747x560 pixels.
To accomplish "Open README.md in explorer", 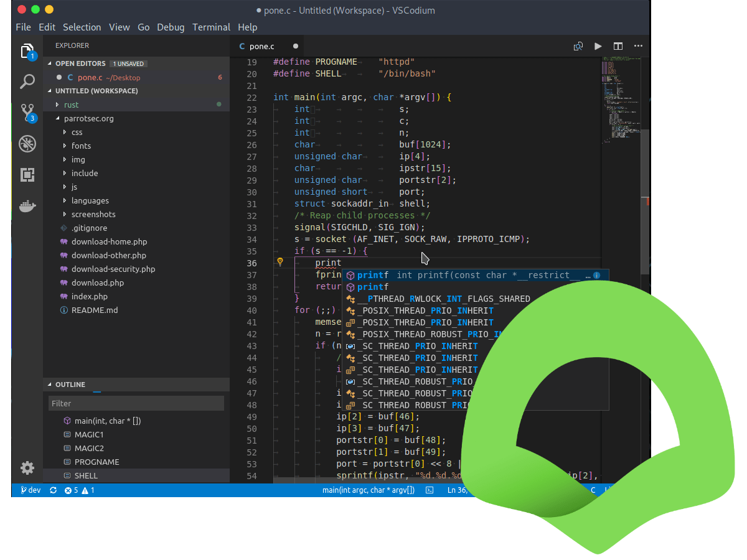I will point(136,310).
